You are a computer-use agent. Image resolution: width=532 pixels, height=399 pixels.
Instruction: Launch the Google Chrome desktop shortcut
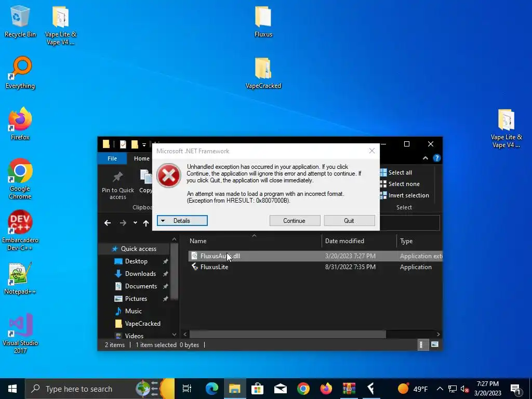click(x=20, y=179)
